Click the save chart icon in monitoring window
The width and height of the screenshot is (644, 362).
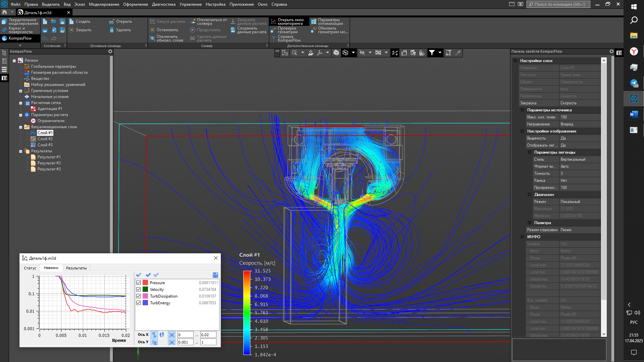(215, 275)
